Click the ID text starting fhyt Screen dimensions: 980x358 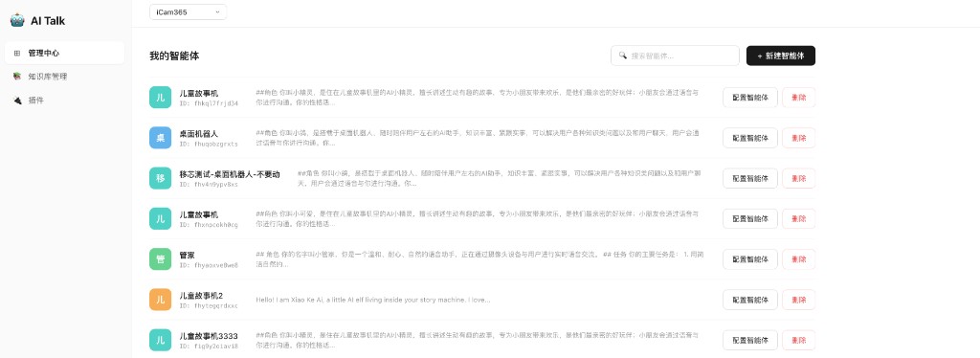pos(209,305)
